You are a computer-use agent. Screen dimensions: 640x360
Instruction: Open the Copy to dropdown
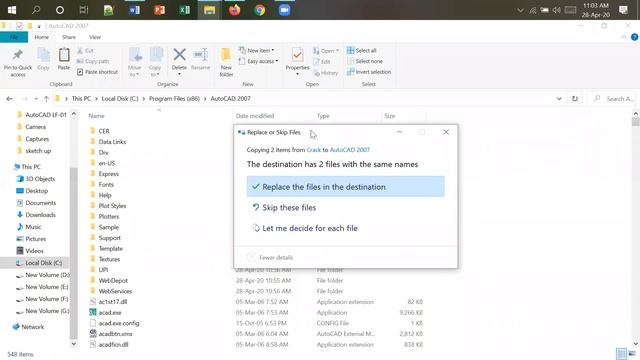coord(155,62)
